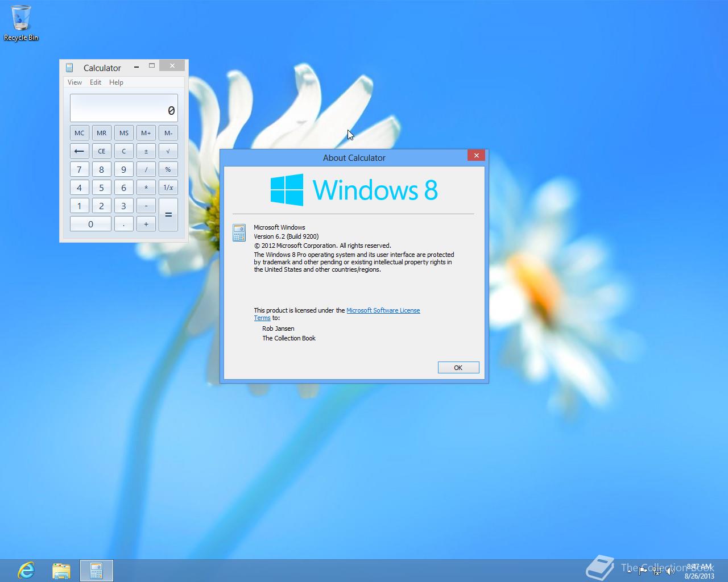Click the 'Microsoft Windows' text line
Image resolution: width=728 pixels, height=582 pixels.
click(x=279, y=227)
